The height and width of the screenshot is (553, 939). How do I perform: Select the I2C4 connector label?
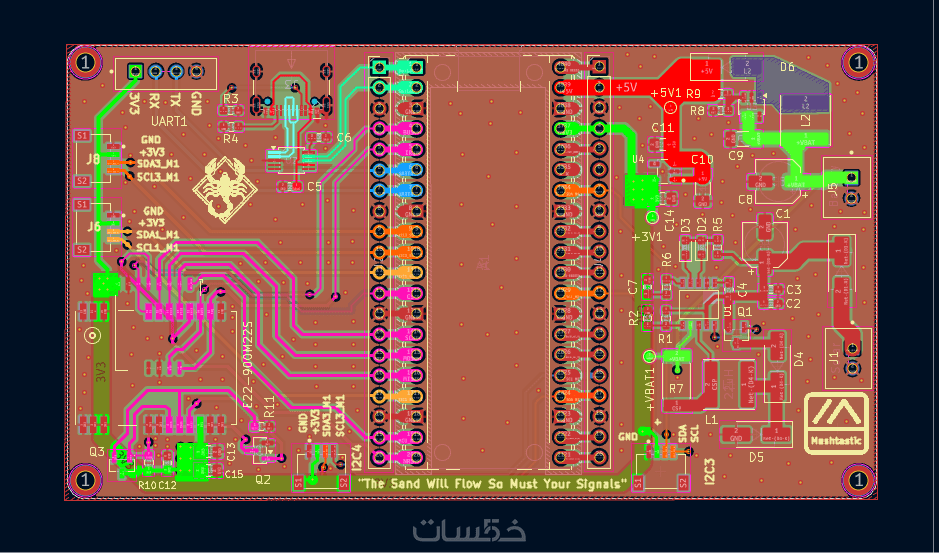click(357, 457)
